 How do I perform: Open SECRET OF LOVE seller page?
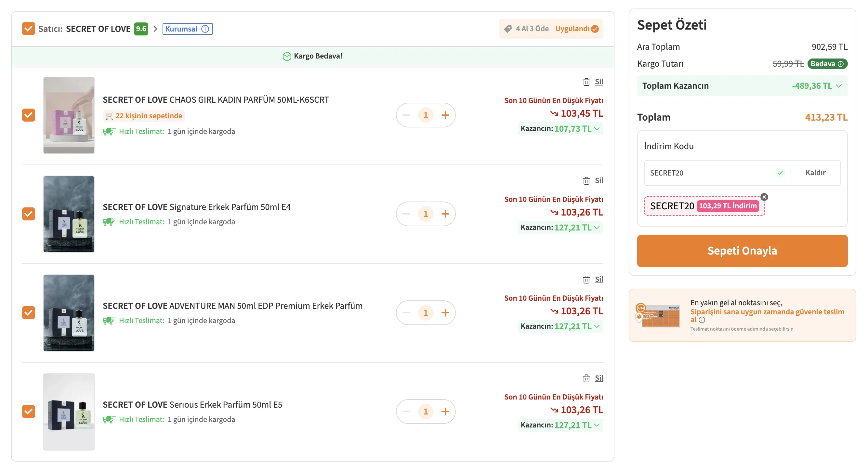pos(98,29)
